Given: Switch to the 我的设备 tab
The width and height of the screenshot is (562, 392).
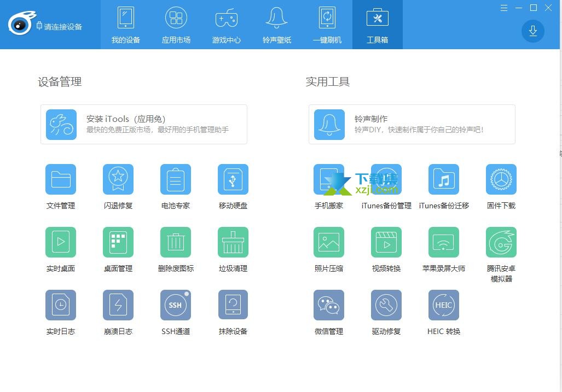Looking at the screenshot, I should click(126, 25).
